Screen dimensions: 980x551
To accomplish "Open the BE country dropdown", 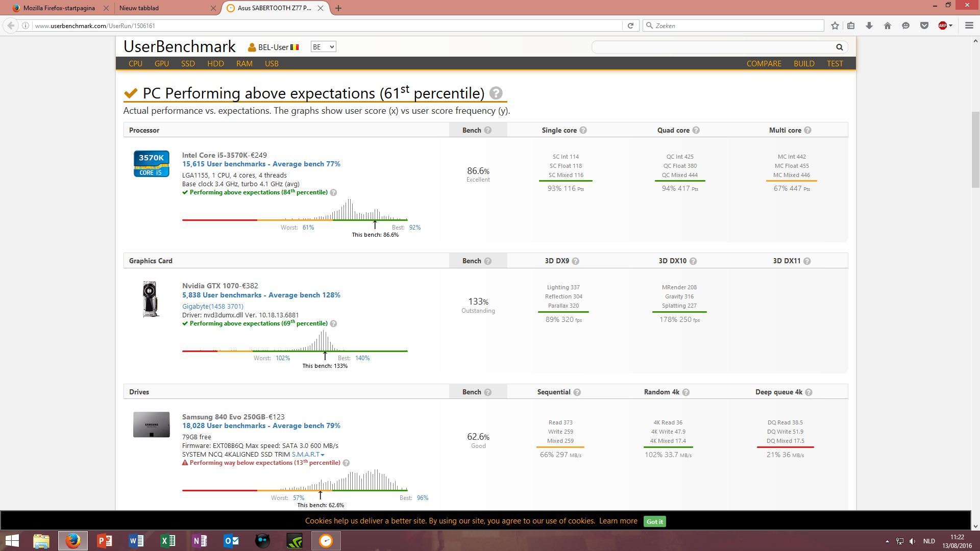I will point(323,47).
